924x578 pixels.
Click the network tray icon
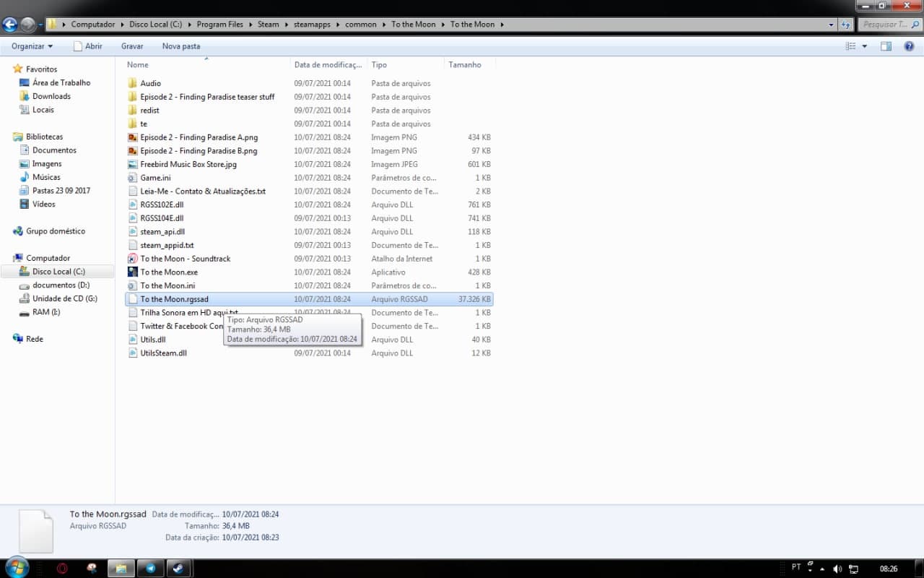853,569
